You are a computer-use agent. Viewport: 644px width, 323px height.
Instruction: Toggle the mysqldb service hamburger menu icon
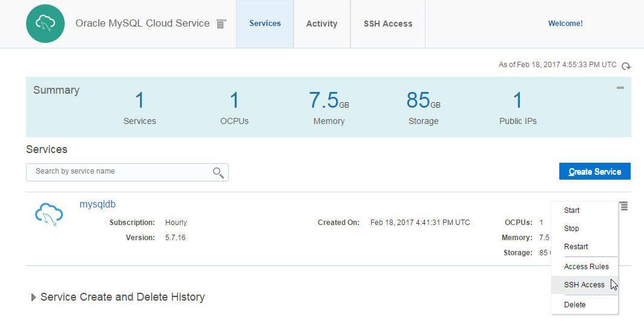click(624, 206)
